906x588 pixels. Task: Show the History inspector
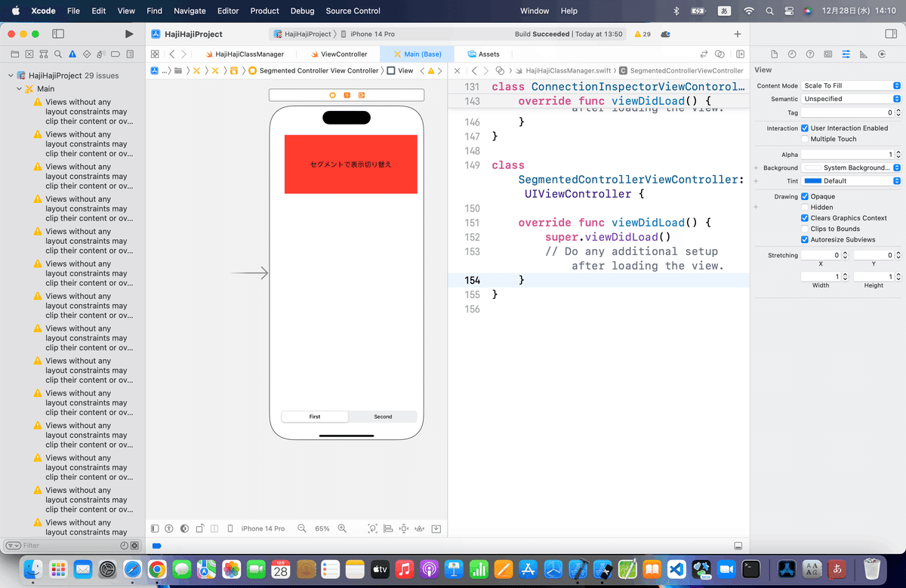point(792,54)
